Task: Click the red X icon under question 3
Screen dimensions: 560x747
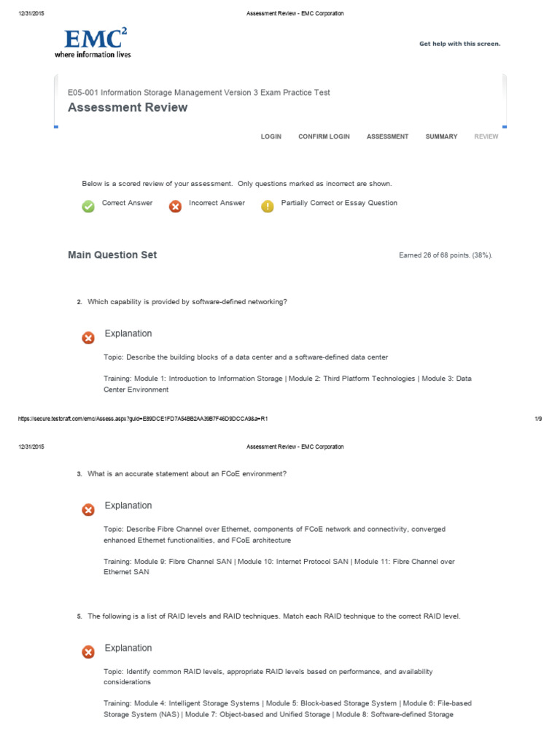Action: click(88, 510)
